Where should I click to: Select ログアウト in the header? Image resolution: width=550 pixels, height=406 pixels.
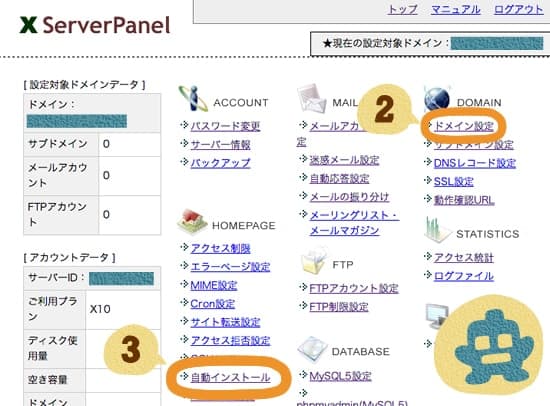pyautogui.click(x=518, y=9)
